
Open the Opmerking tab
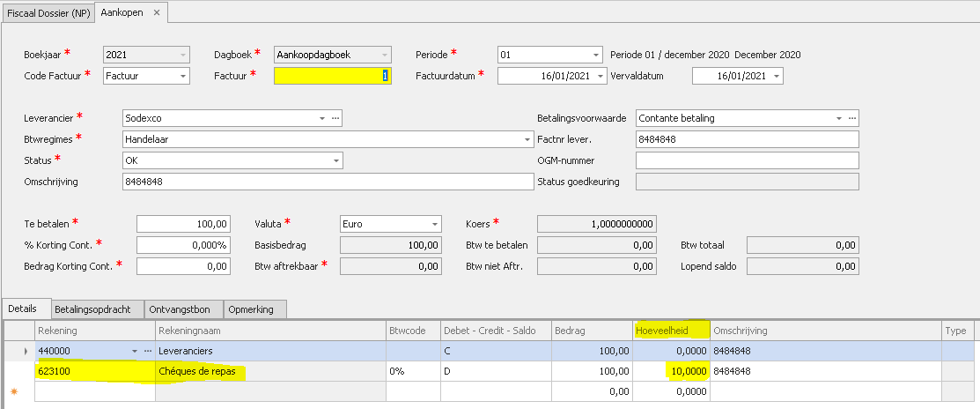(x=252, y=309)
